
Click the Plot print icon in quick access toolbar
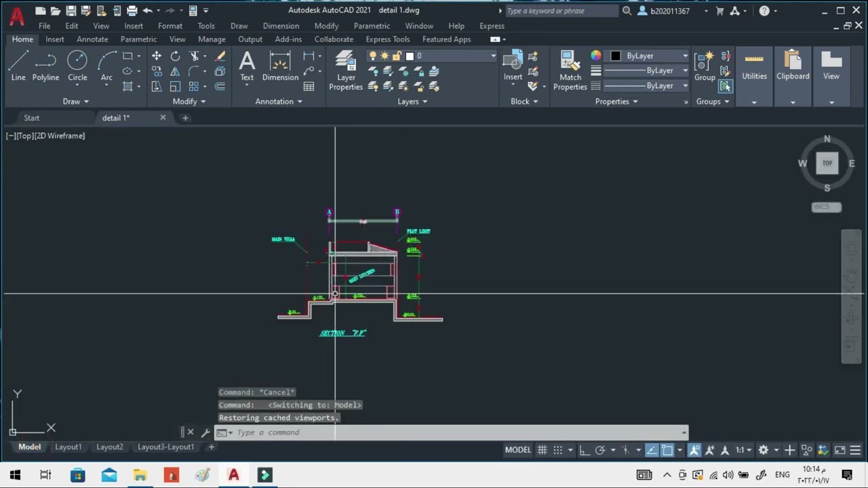coord(132,11)
